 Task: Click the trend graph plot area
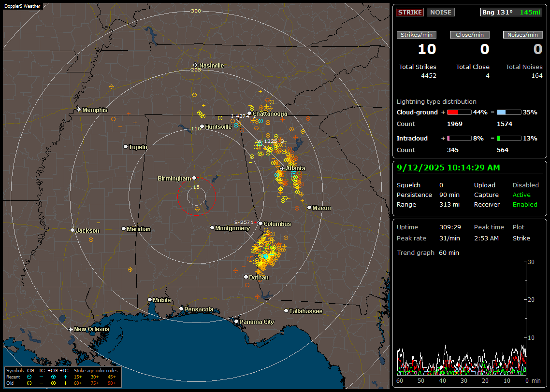pyautogui.click(x=462, y=318)
